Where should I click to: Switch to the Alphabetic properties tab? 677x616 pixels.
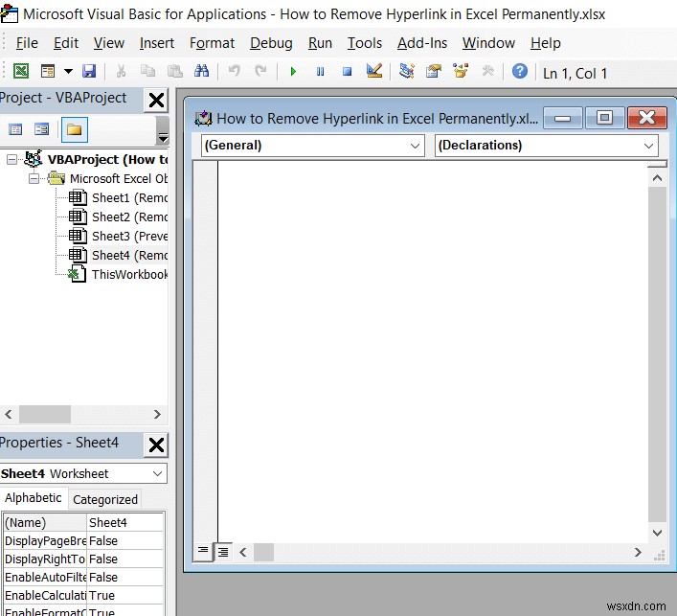34,498
